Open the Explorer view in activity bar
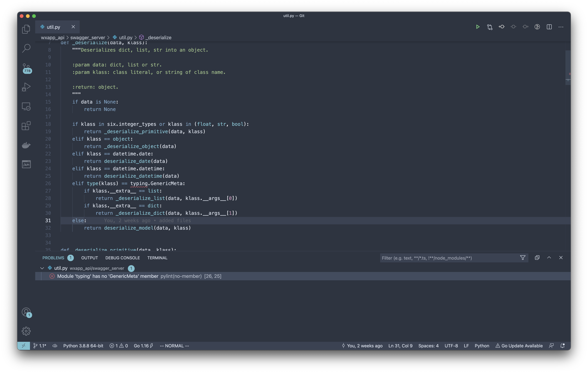The width and height of the screenshot is (588, 373). tap(26, 29)
